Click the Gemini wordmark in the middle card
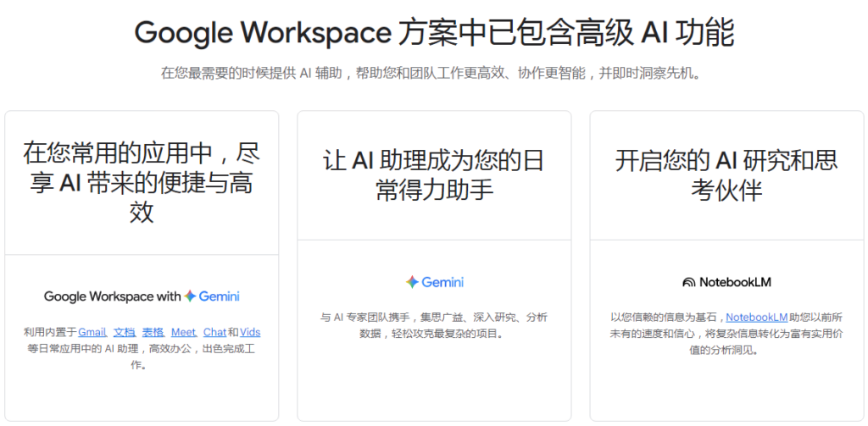 (442, 282)
